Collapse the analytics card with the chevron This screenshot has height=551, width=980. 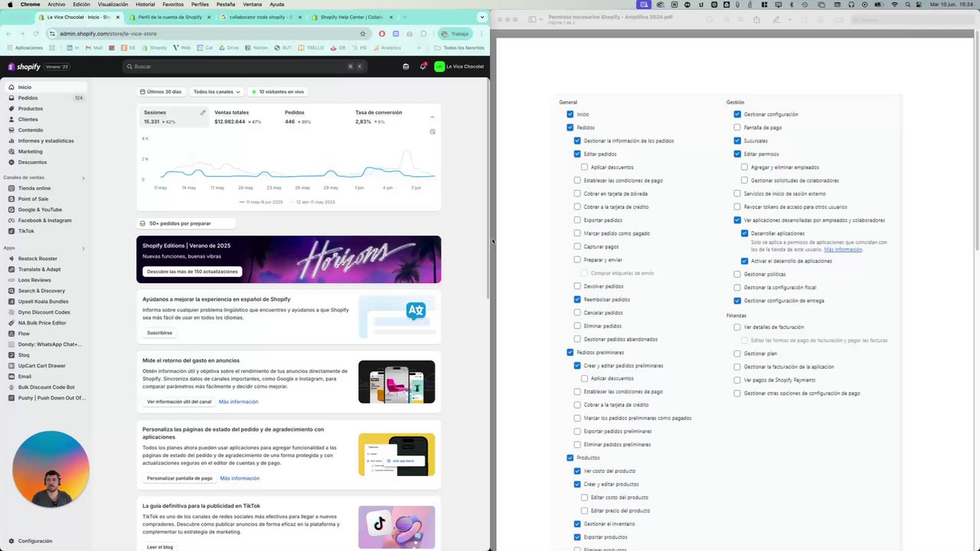tap(432, 117)
